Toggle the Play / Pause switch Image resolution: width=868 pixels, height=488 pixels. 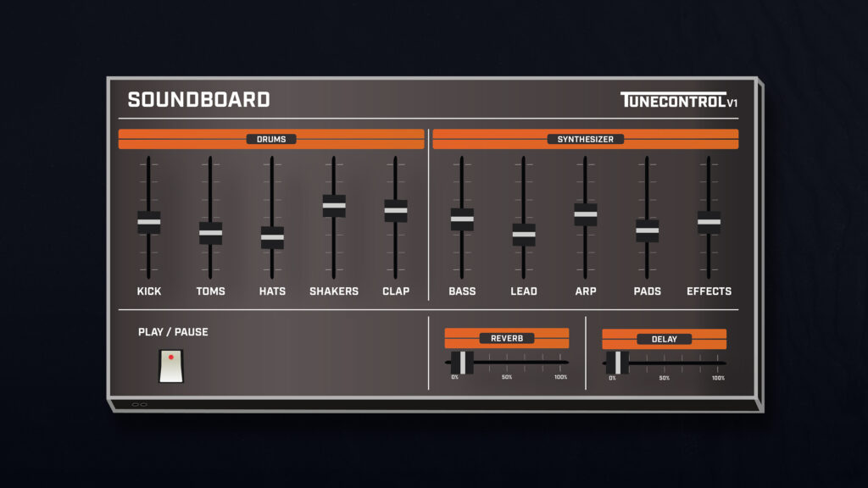pos(170,365)
